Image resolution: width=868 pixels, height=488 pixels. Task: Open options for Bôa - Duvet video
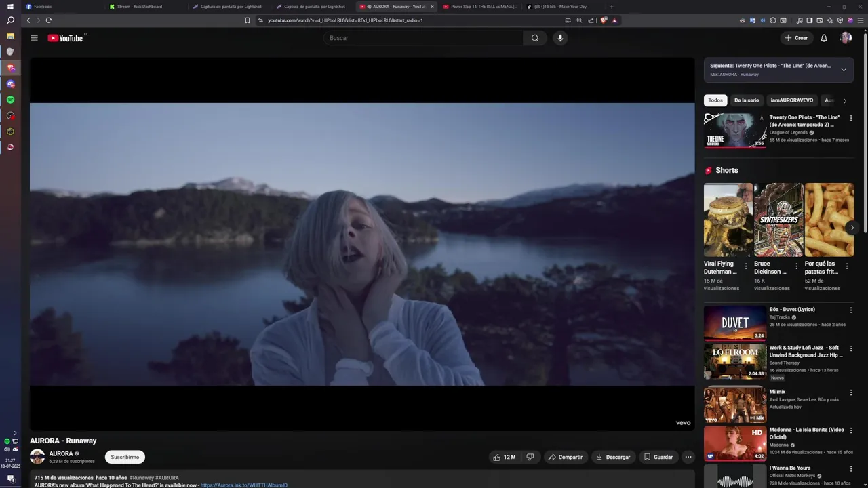pos(851,310)
